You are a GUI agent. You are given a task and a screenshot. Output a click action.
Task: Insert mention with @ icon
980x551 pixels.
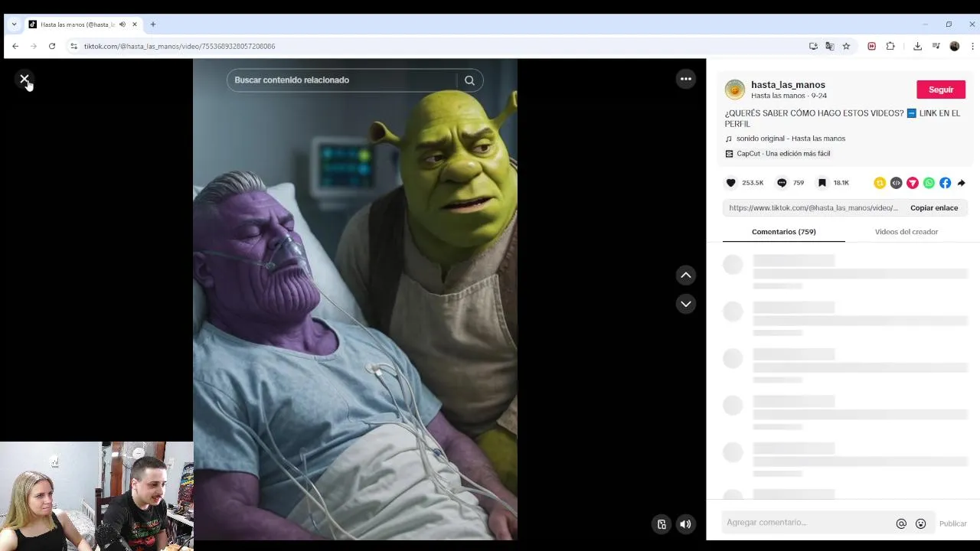click(901, 523)
